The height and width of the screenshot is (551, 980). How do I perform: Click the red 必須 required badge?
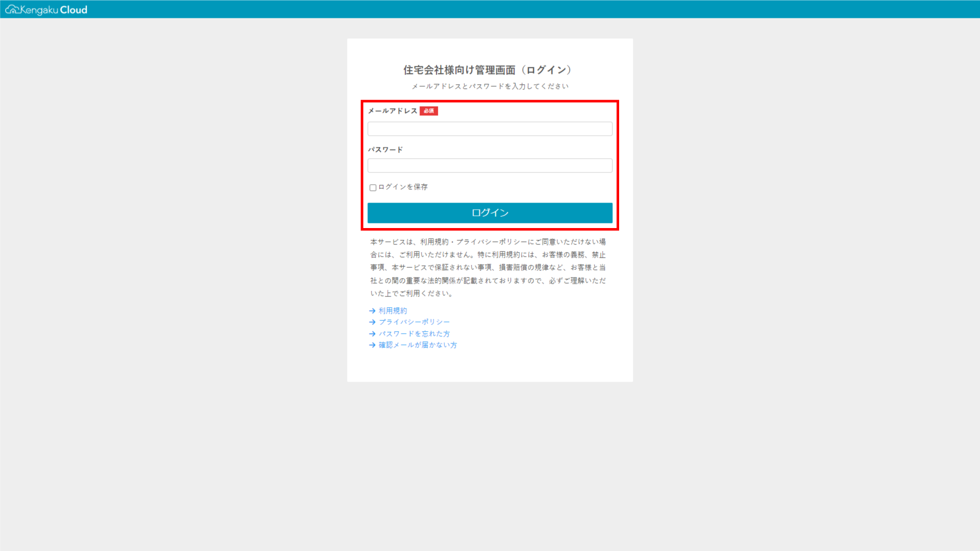click(428, 111)
